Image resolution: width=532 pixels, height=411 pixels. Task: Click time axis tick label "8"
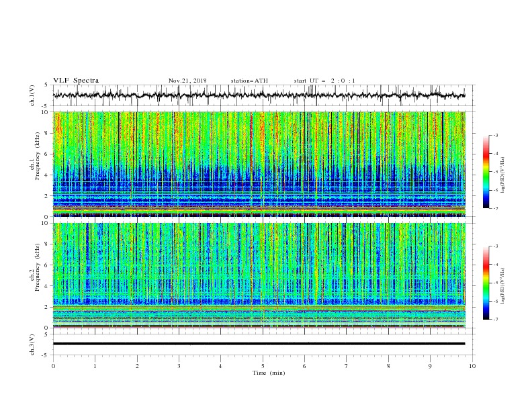[388, 366]
